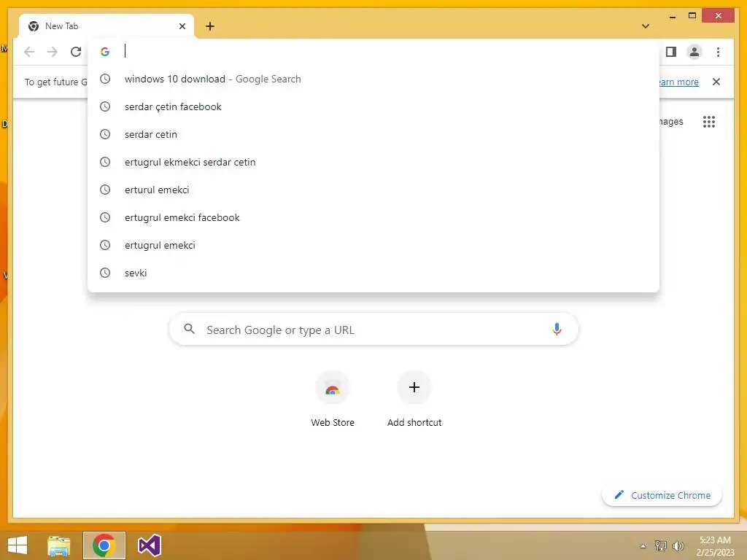Expand the tab search chevron

pyautogui.click(x=646, y=26)
